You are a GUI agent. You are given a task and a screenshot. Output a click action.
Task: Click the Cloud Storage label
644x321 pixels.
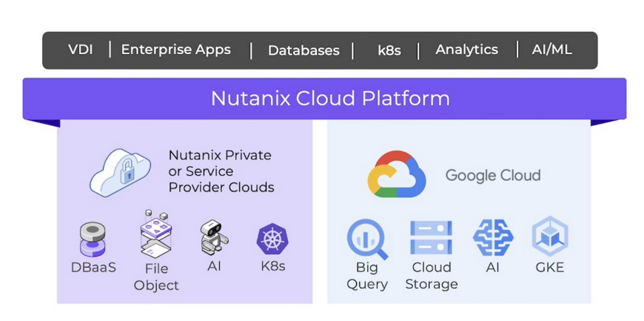tap(432, 276)
